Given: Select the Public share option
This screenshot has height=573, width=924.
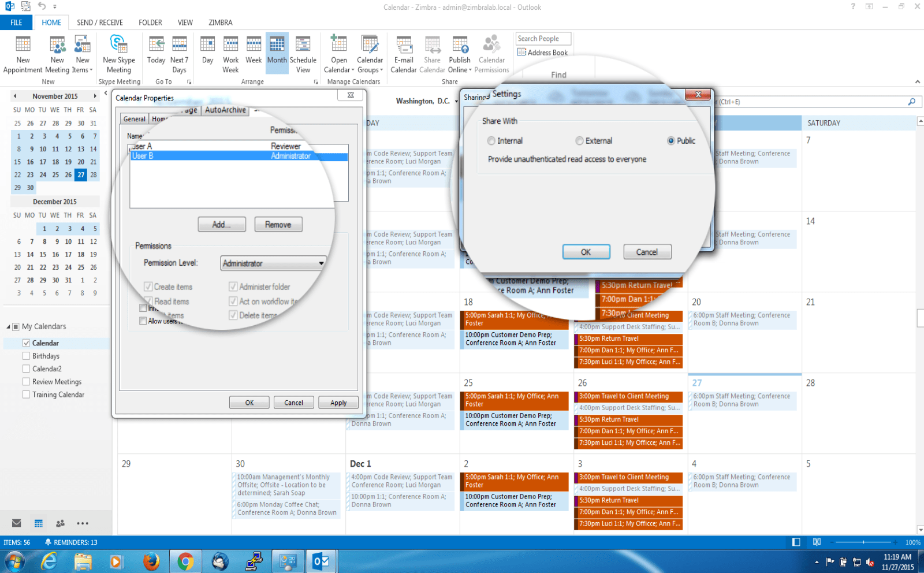Looking at the screenshot, I should 671,141.
